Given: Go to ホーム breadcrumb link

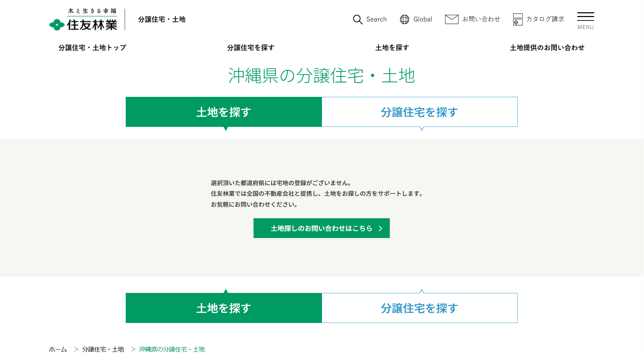Looking at the screenshot, I should pos(58,349).
